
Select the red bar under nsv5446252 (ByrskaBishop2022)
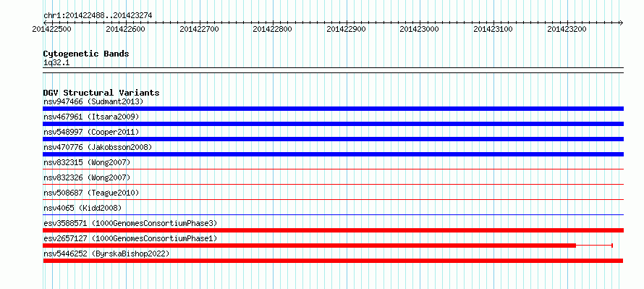(x=333, y=261)
